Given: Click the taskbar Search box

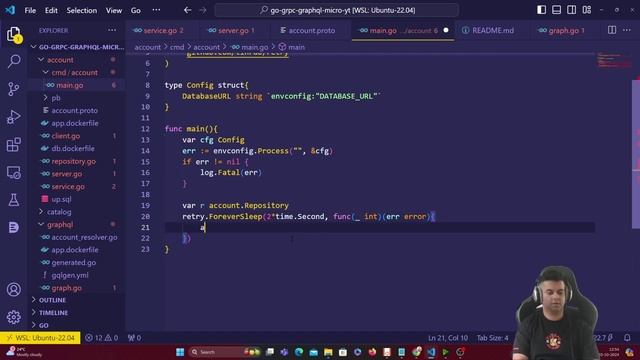Looking at the screenshot, I should pyautogui.click(x=224, y=352).
